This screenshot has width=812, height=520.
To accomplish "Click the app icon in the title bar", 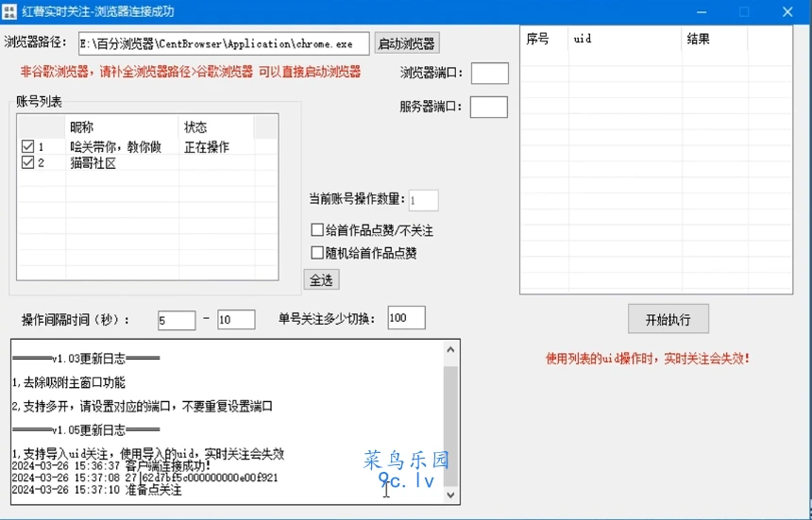I will pos(9,12).
